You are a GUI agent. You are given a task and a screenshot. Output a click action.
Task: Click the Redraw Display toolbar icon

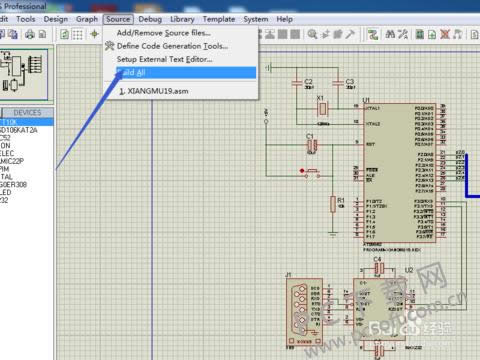coord(65,34)
